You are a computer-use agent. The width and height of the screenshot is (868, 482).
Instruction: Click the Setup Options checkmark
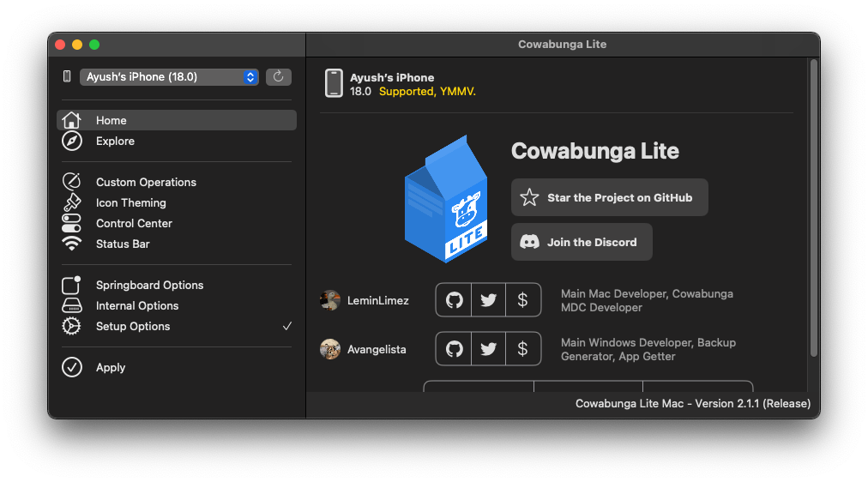point(286,326)
